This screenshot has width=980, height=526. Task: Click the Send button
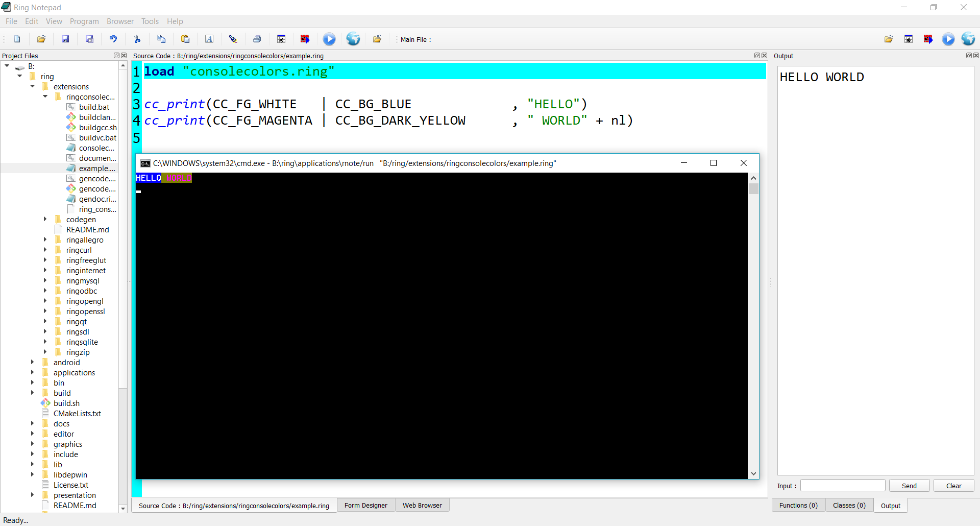(x=909, y=486)
